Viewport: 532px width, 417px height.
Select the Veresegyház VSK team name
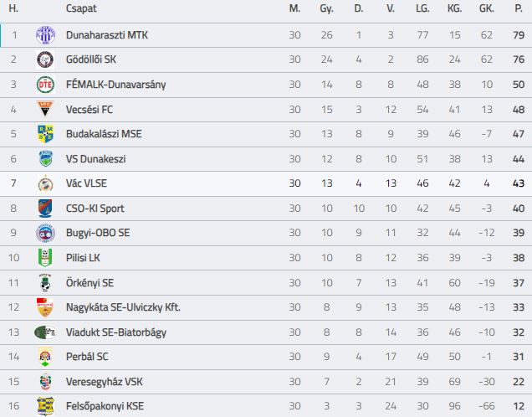tap(105, 382)
